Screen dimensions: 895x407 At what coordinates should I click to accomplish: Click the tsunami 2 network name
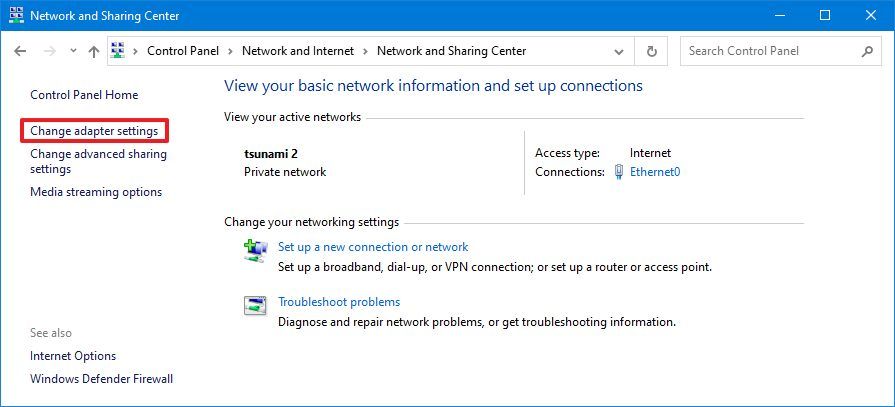271,154
